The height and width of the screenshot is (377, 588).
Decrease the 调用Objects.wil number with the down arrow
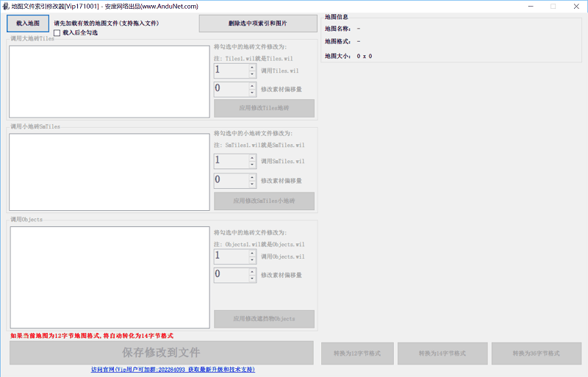[x=252, y=260]
